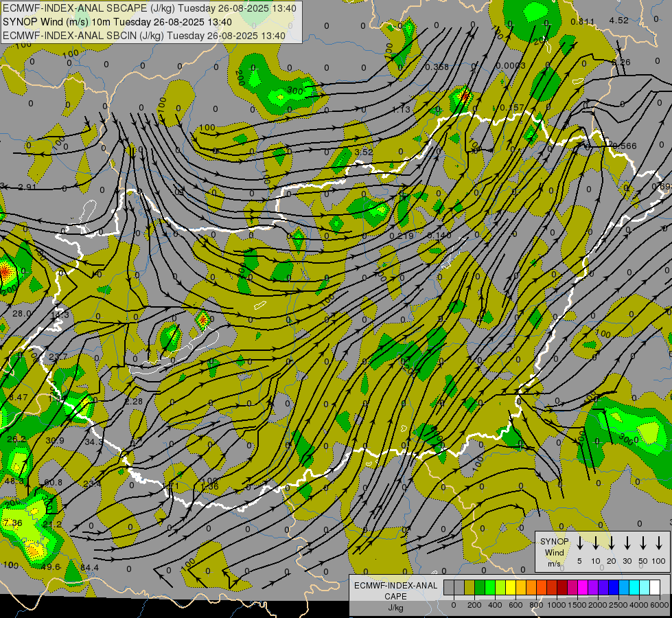Click the 0.566 value on the map
The width and height of the screenshot is (672, 618).
(x=625, y=146)
